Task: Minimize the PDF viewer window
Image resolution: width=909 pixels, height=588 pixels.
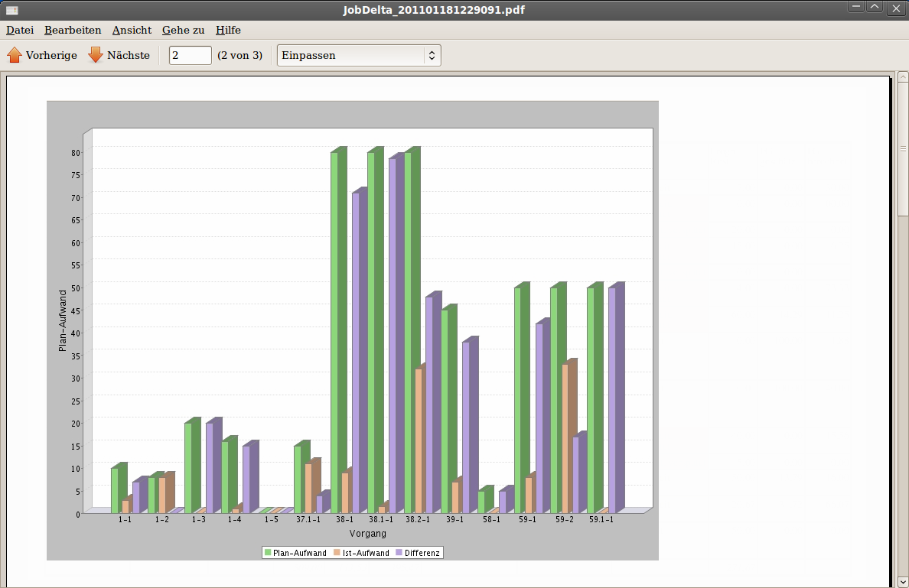Action: (x=855, y=8)
